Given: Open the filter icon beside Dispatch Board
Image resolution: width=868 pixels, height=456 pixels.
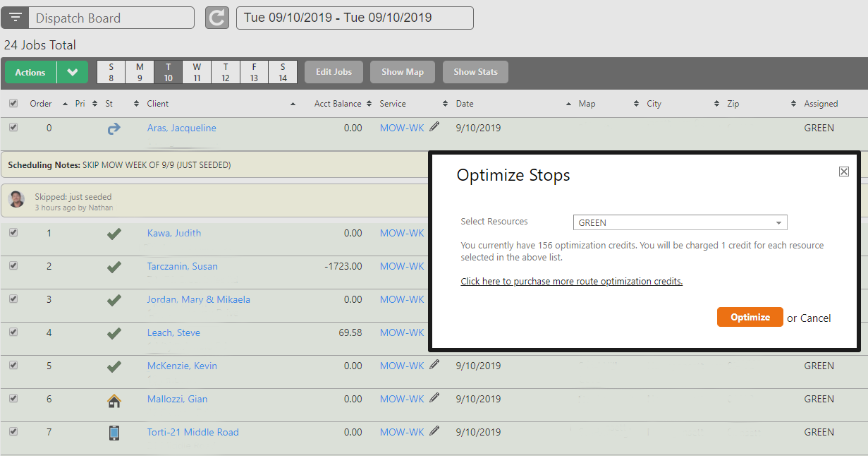Looking at the screenshot, I should click(14, 17).
